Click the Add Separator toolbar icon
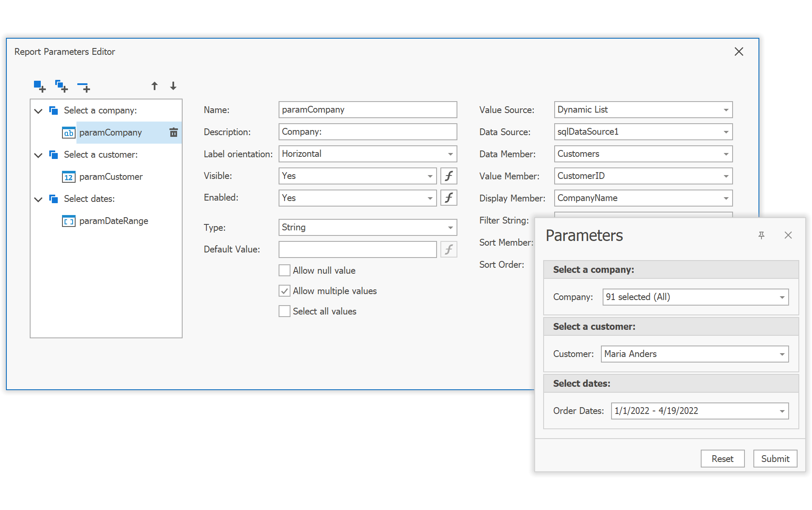 click(x=83, y=86)
